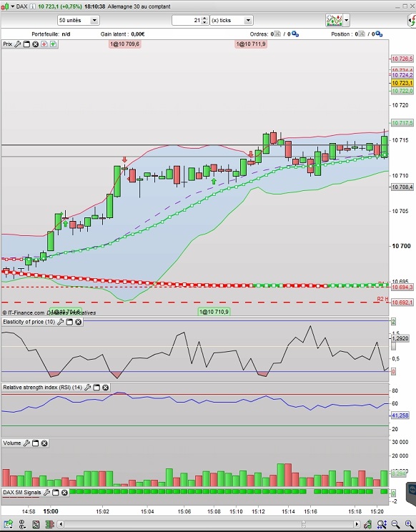This screenshot has height=532, width=416.
Task: Click the partially visible icon at toolbar right edge
Action: (x=412, y=20)
